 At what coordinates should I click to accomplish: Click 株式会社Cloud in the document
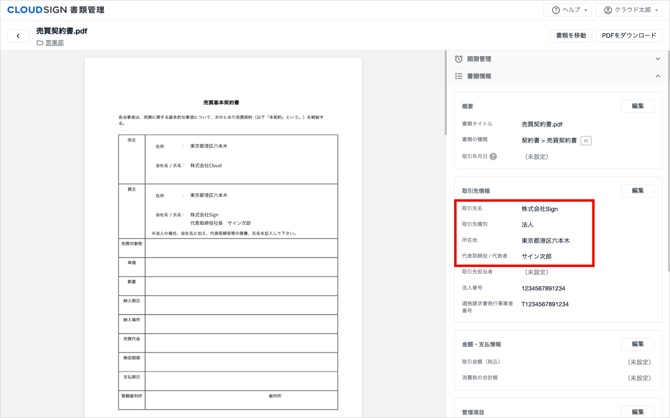click(206, 165)
